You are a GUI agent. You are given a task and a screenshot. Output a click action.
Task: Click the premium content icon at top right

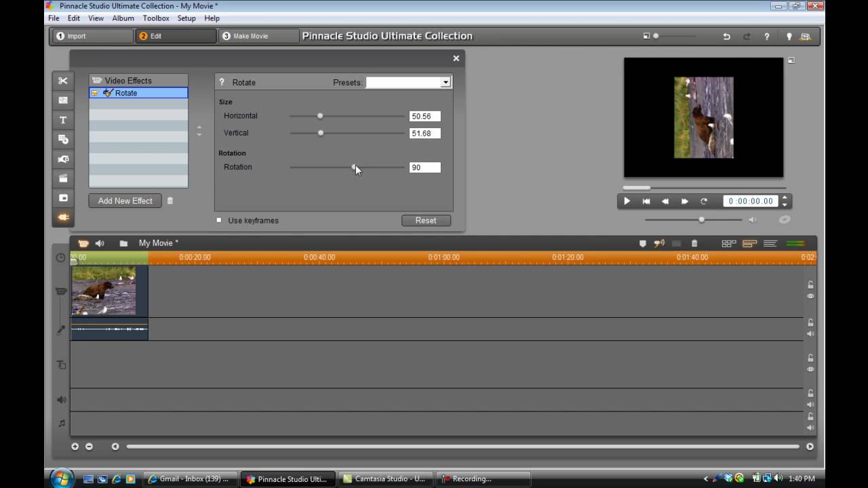click(806, 37)
